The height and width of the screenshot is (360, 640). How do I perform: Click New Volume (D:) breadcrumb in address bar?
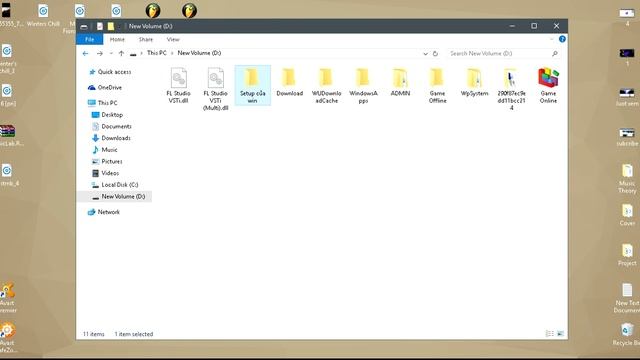(199, 53)
